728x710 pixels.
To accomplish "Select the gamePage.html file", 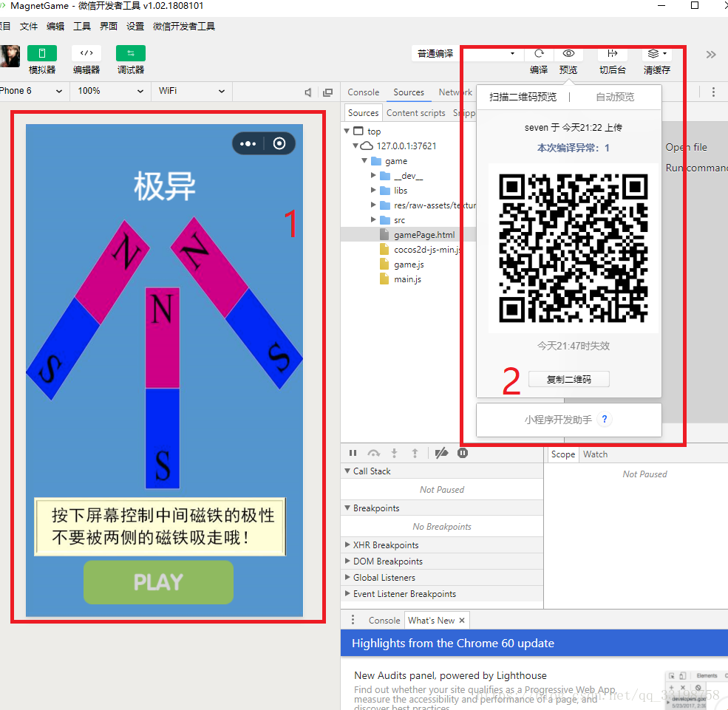I will pyautogui.click(x=424, y=235).
